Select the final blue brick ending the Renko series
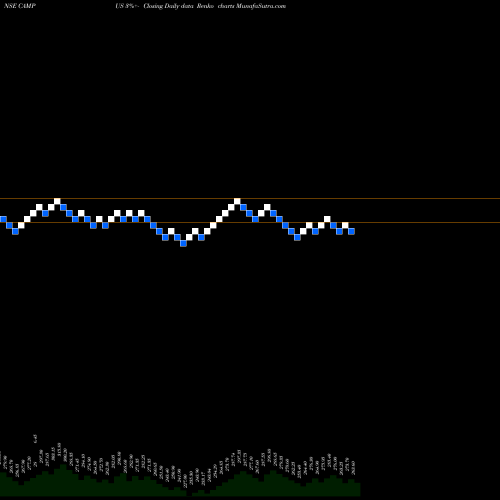 351,231
